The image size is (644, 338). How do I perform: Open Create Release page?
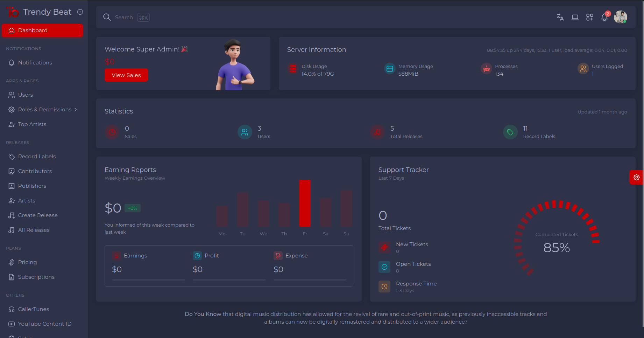tap(38, 215)
